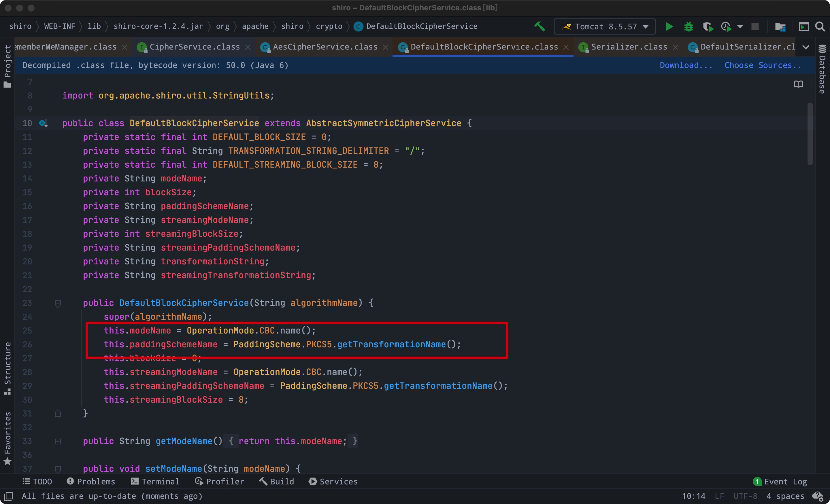Open the Problems tool window
Image resolution: width=830 pixels, height=504 pixels.
90,482
